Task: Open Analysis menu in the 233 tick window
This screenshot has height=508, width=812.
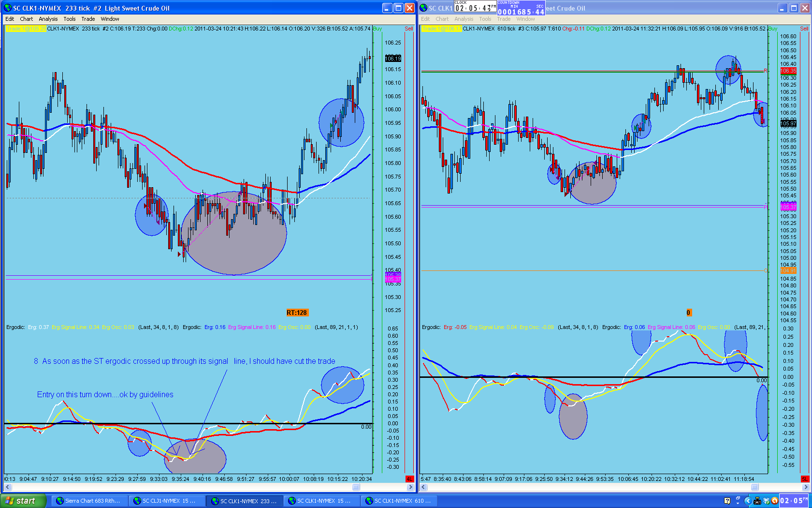Action: (x=48, y=19)
